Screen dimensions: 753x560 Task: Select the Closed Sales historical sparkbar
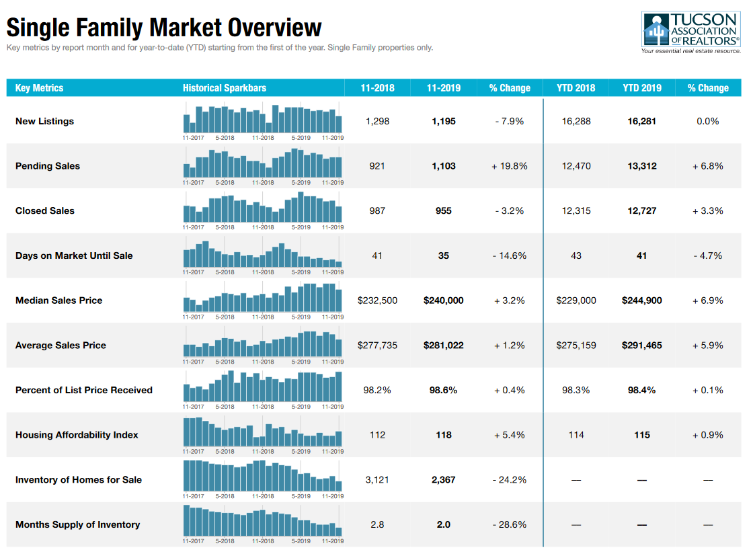click(263, 208)
